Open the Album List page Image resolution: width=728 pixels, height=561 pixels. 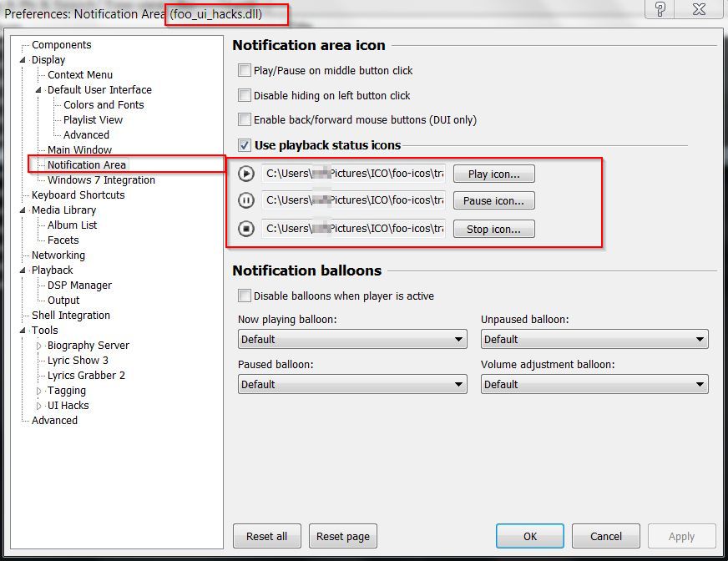[72, 225]
